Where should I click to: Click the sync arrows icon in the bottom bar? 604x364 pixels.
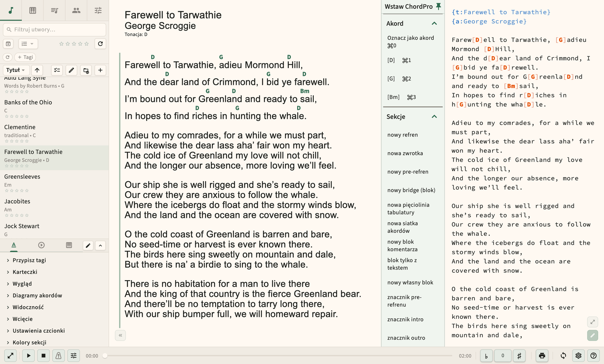click(563, 356)
